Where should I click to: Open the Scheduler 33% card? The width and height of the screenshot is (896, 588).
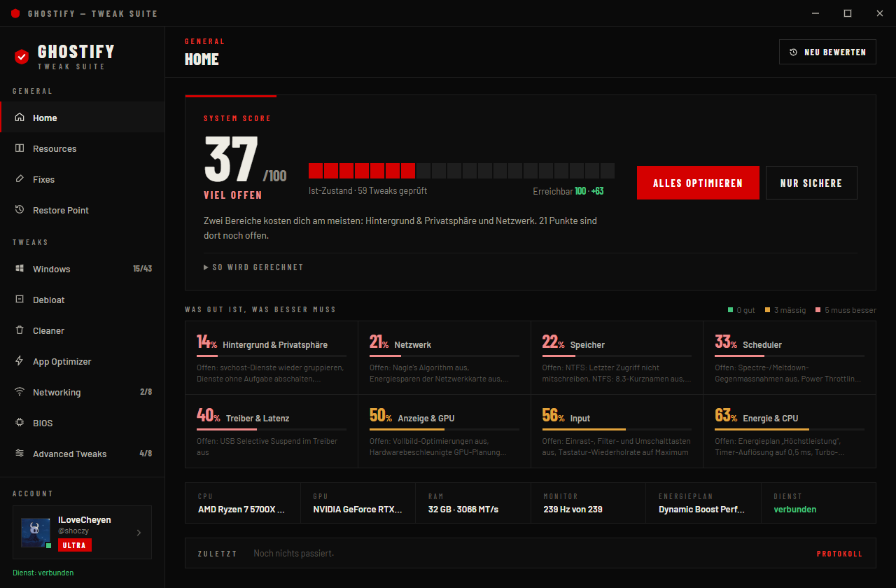(x=790, y=358)
